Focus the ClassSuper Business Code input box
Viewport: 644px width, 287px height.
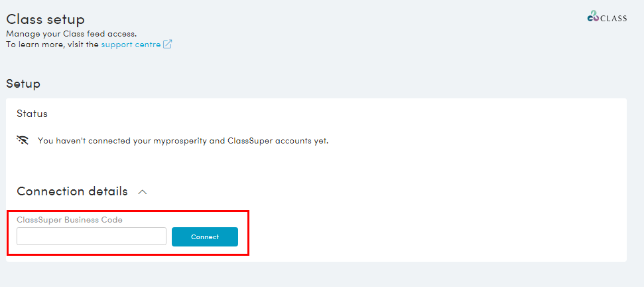tap(92, 237)
